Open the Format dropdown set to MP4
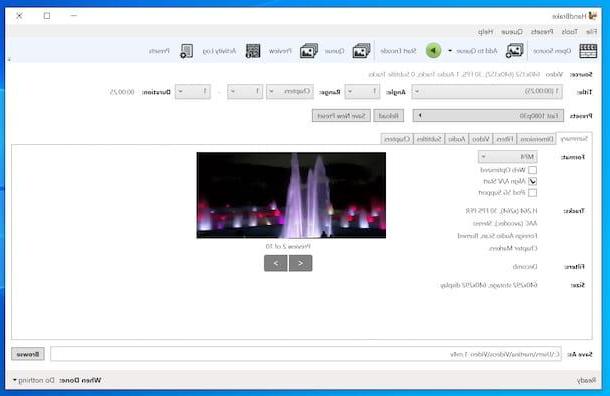Image resolution: width=610 pixels, height=396 pixels. (x=508, y=157)
